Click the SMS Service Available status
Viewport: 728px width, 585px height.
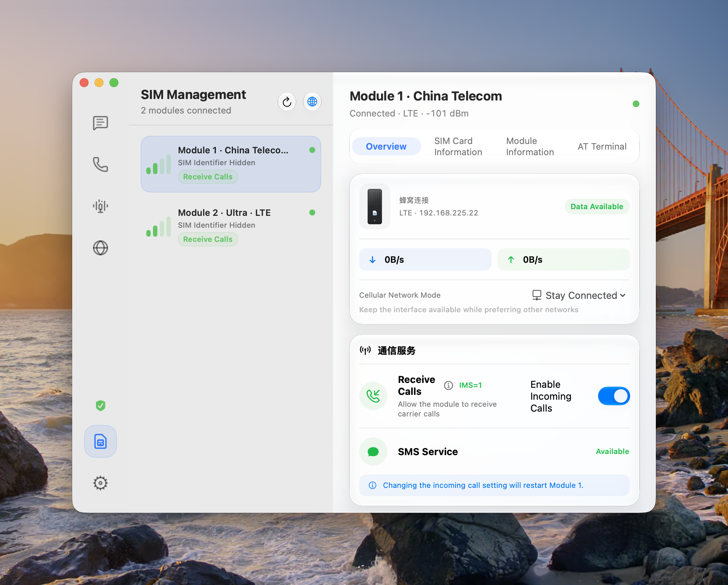pos(612,451)
